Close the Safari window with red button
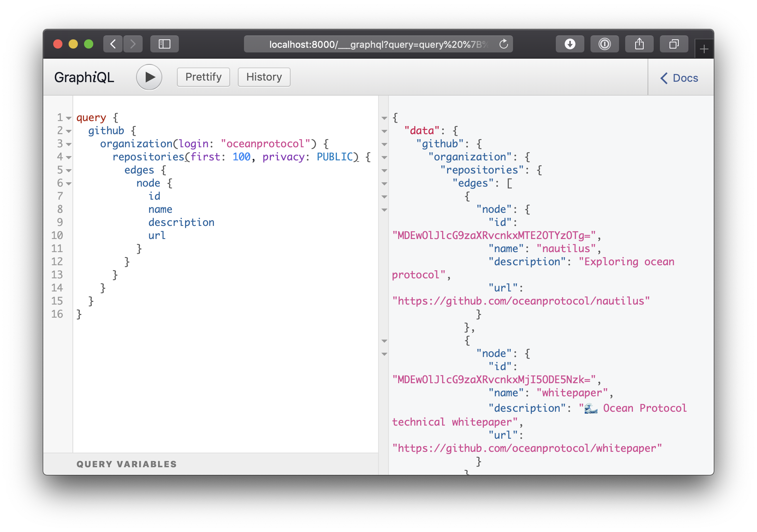757x532 pixels. pyautogui.click(x=58, y=44)
